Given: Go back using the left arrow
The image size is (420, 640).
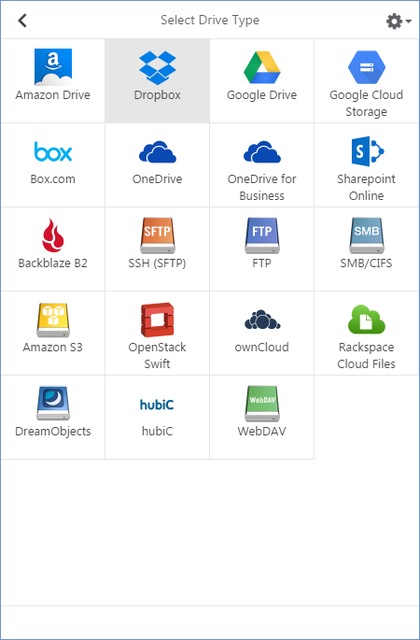Looking at the screenshot, I should [22, 20].
